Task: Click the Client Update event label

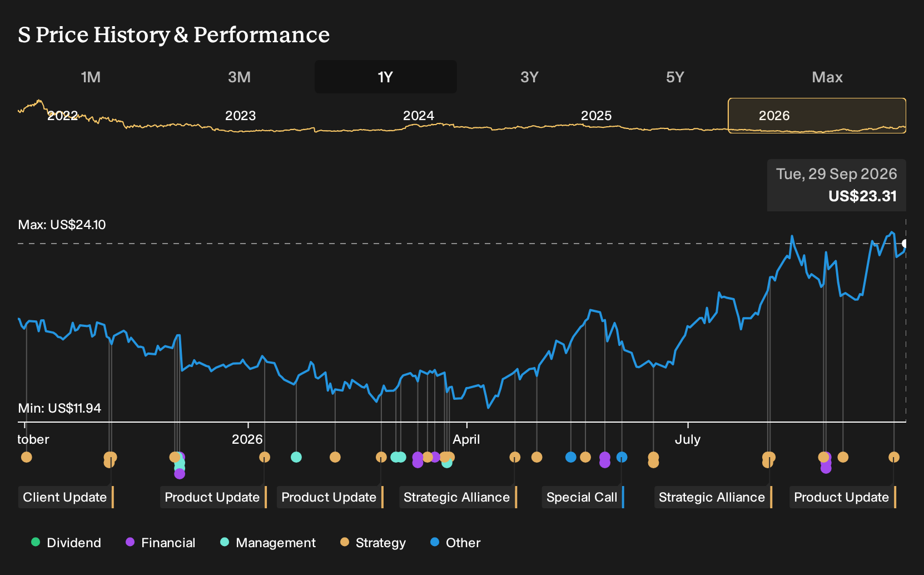Action: tap(66, 497)
